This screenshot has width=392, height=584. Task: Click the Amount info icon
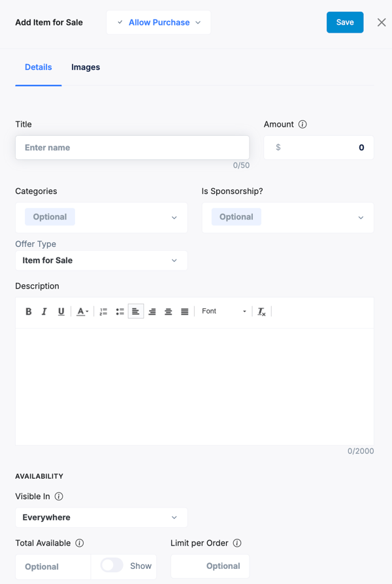pos(302,124)
